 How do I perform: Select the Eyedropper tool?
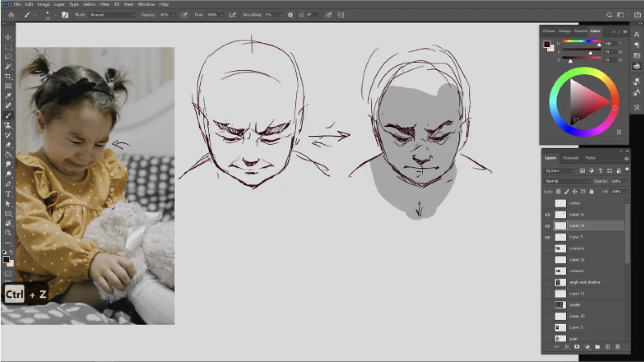tap(8, 96)
